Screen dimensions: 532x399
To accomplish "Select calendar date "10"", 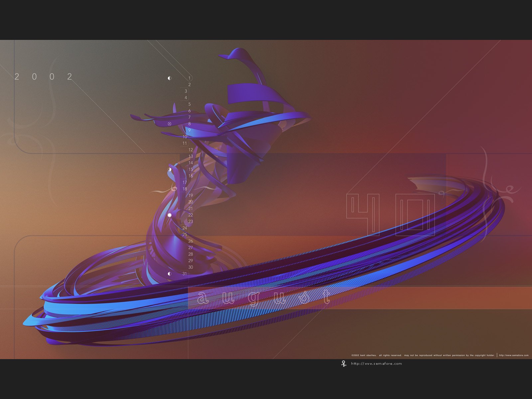I will pyautogui.click(x=185, y=137).
